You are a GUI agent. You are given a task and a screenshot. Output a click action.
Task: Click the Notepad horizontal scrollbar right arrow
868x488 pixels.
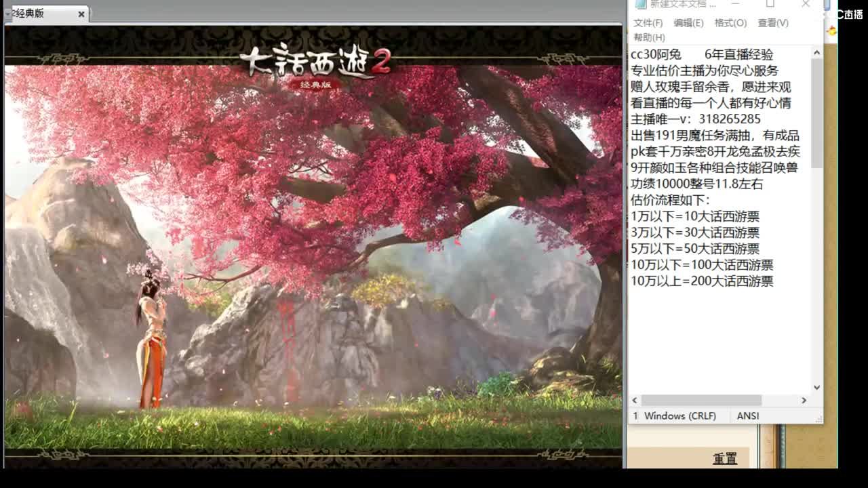click(804, 401)
